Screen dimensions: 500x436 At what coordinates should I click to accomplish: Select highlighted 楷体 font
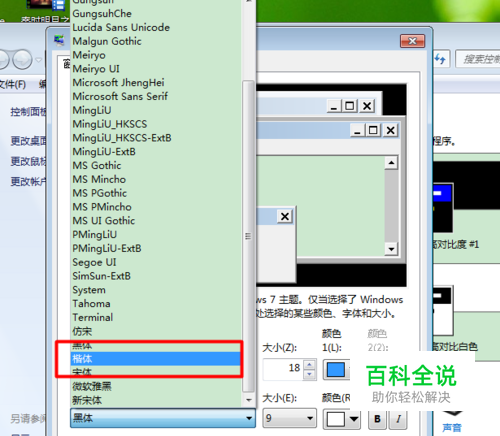click(156, 359)
